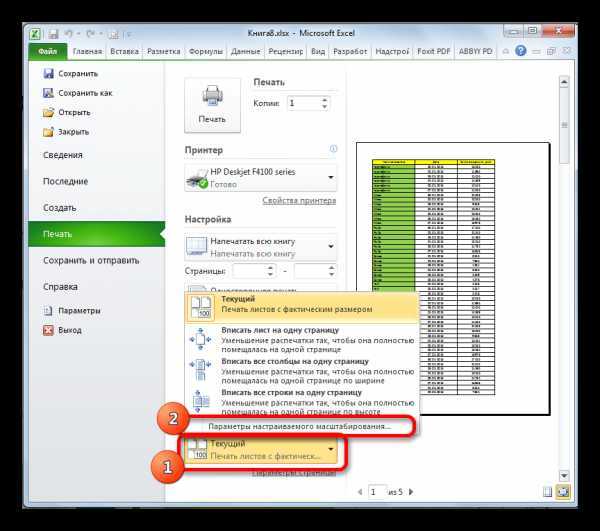Click the print preview page thumbnail
600x531 pixels.
(x=453, y=279)
